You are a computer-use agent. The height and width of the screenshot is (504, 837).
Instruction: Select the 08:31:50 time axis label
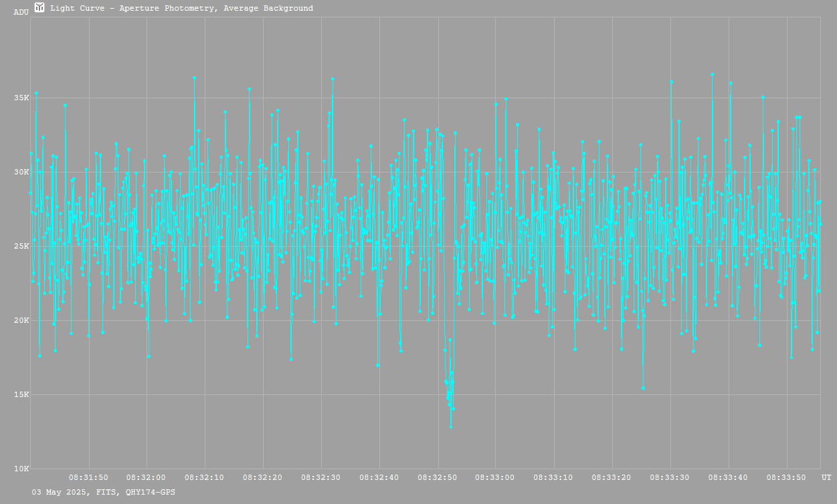click(x=88, y=477)
